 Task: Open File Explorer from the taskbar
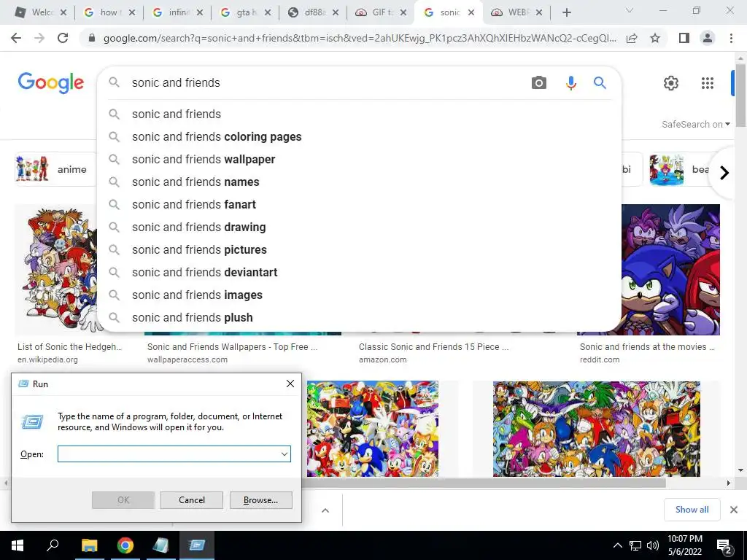coord(89,545)
